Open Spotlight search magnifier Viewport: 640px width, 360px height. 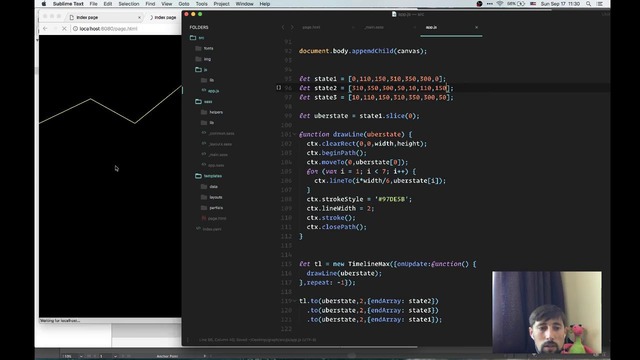(588, 4)
